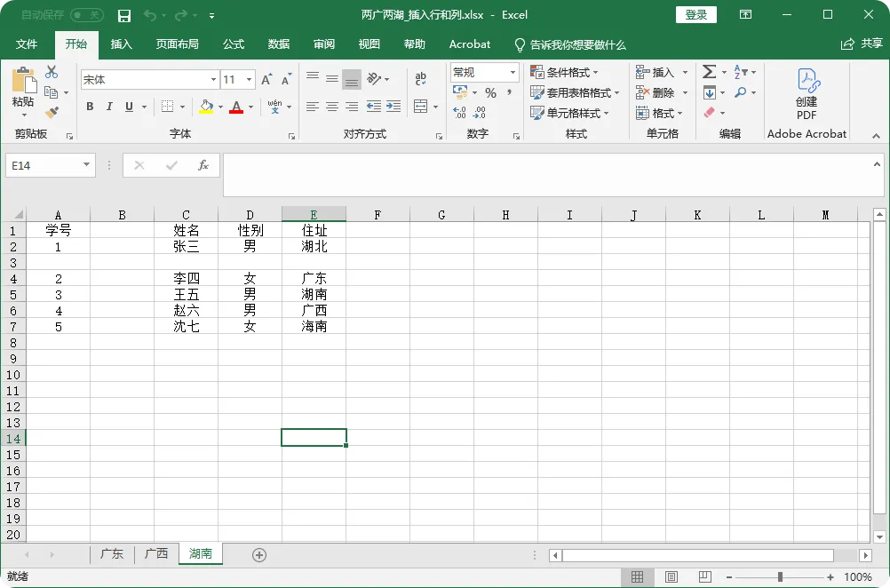890x588 pixels.
Task: Toggle bottom vertical alignment
Action: (352, 79)
